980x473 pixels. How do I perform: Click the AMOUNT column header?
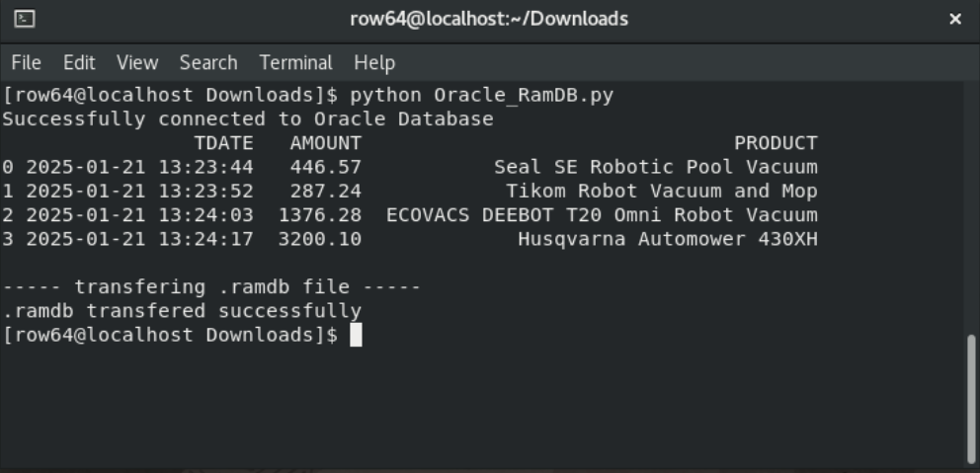coord(325,143)
